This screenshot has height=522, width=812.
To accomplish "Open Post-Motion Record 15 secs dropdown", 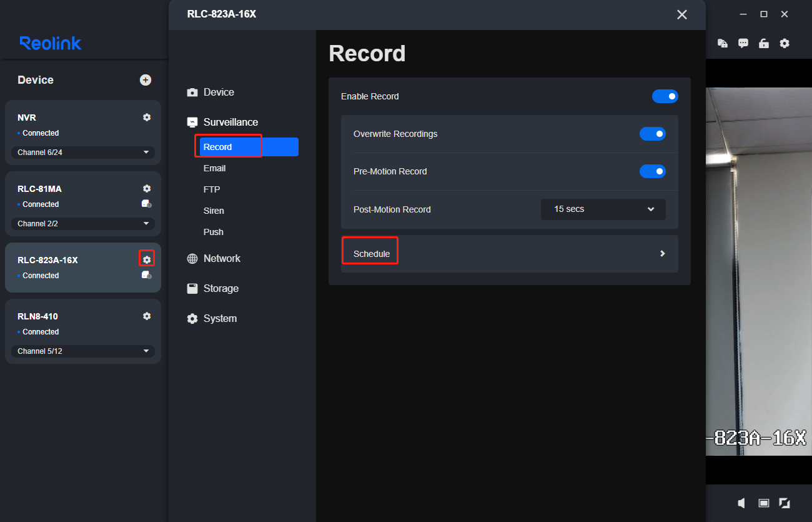I will (x=603, y=209).
